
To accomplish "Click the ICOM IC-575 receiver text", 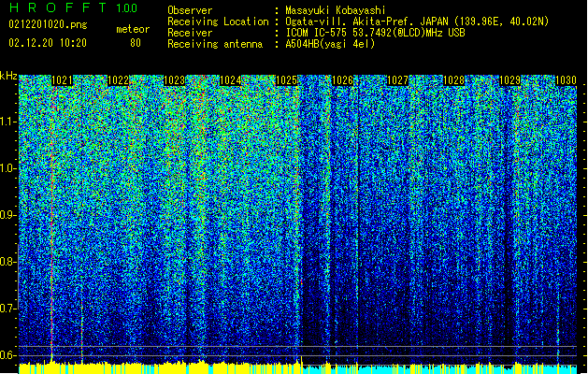I will (x=375, y=33).
